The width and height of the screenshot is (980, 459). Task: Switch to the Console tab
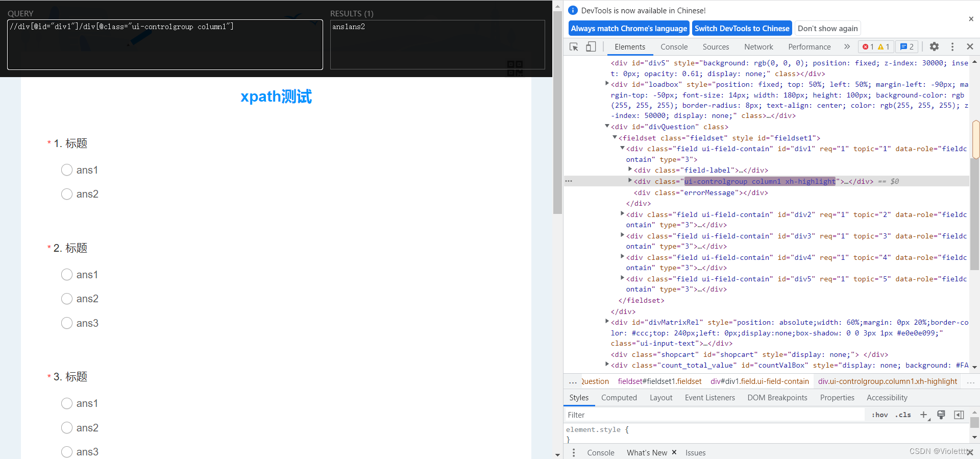coord(674,47)
